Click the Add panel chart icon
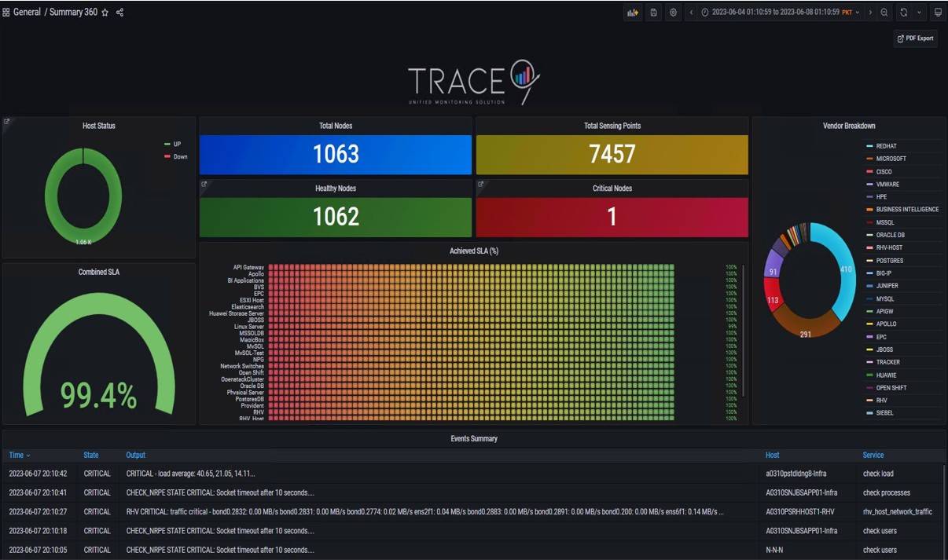This screenshot has height=560, width=948. (x=633, y=13)
